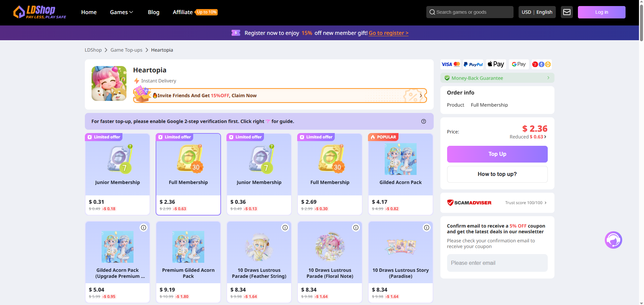Go to the Home page
This screenshot has width=644, height=305.
[89, 12]
